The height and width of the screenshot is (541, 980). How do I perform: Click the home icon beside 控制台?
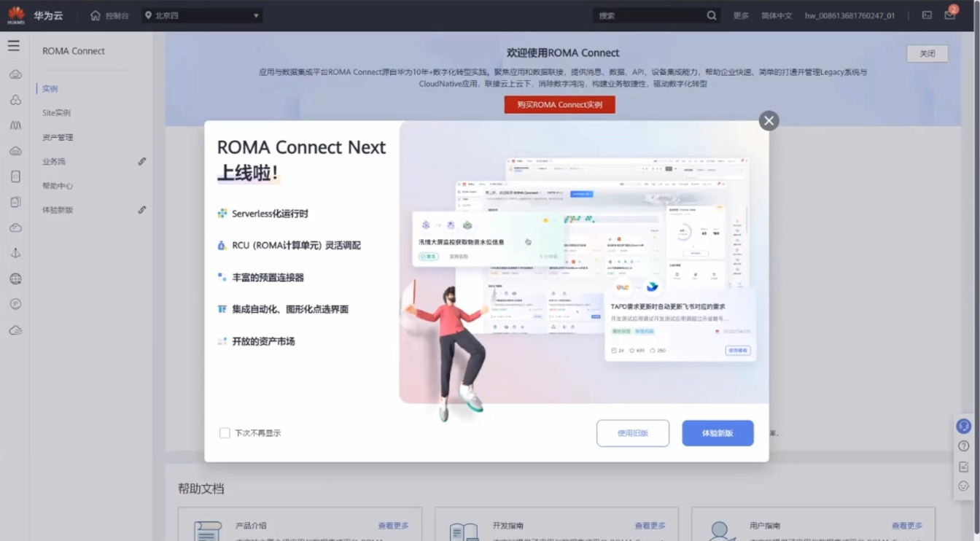click(96, 15)
